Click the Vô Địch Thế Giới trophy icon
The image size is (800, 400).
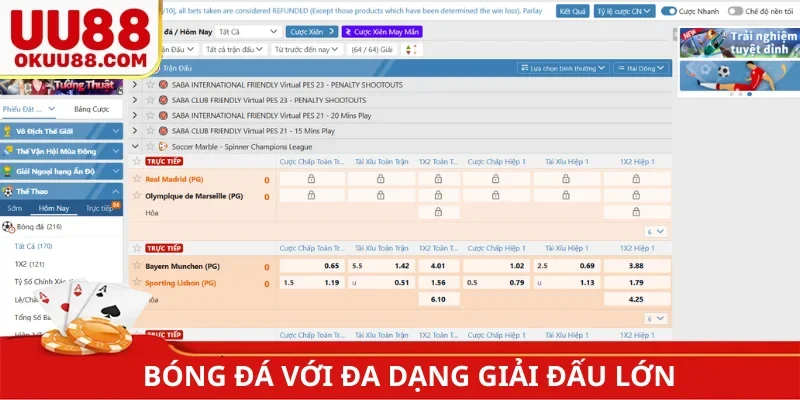[x=8, y=131]
